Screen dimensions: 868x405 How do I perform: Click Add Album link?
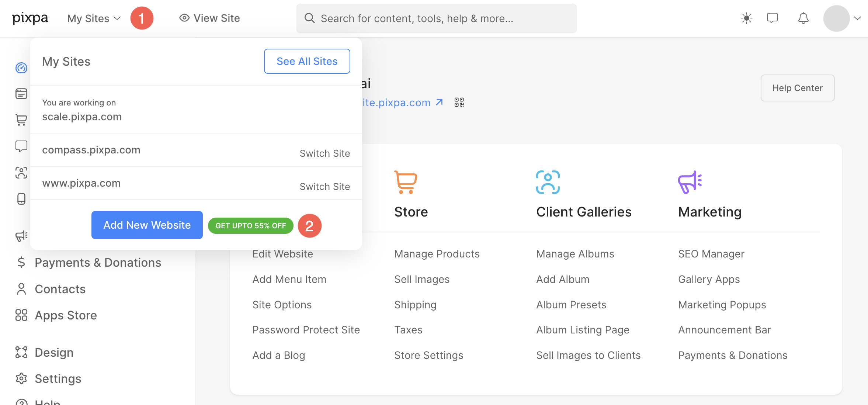[563, 279]
